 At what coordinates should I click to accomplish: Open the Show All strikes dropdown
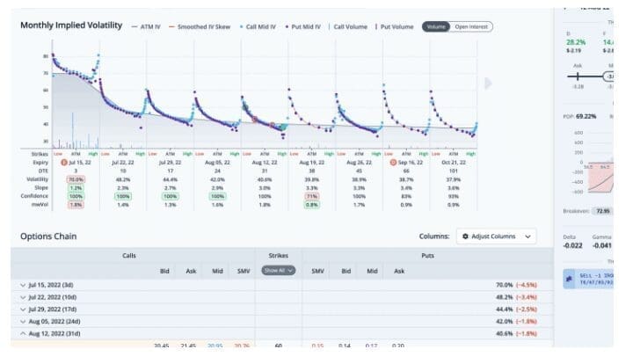tap(278, 271)
